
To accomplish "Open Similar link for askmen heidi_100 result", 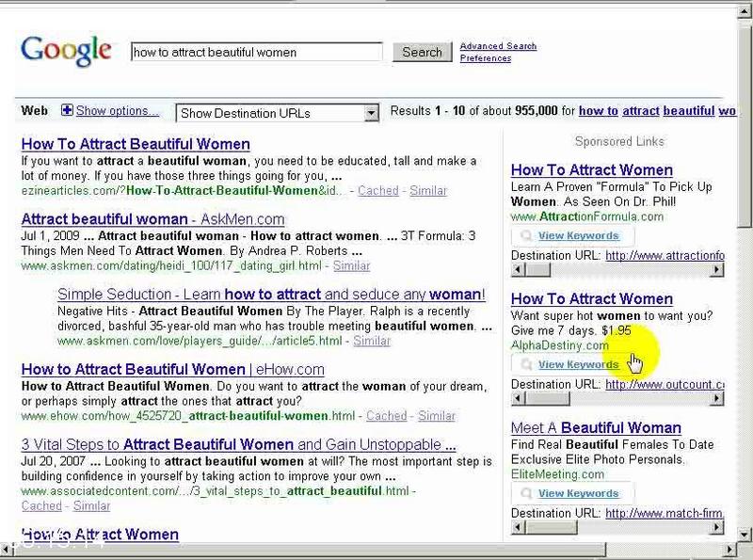I will click(x=351, y=265).
